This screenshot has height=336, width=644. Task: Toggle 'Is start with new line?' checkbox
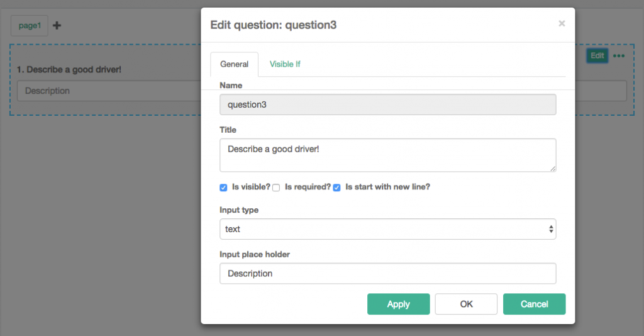336,188
